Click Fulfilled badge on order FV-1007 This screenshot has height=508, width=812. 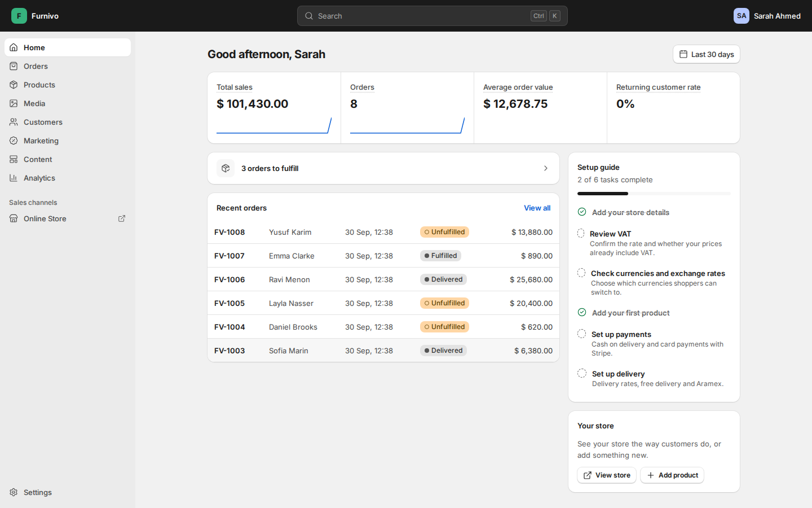click(440, 256)
